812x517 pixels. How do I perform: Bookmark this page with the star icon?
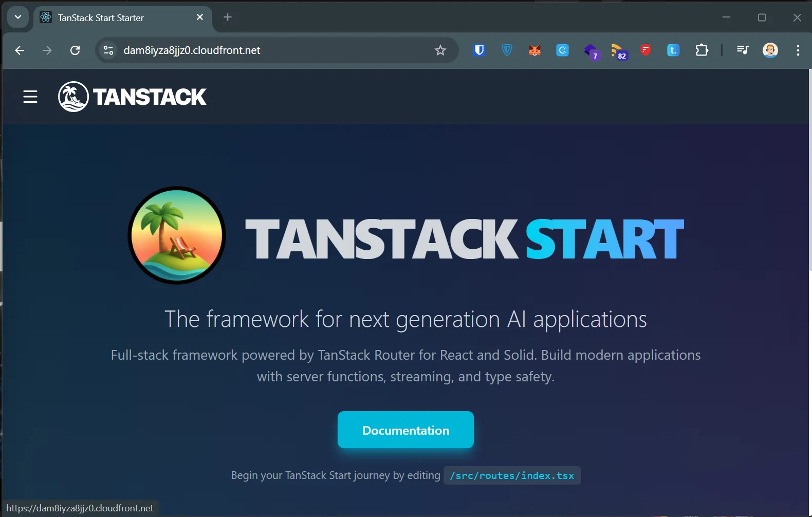[x=440, y=50]
